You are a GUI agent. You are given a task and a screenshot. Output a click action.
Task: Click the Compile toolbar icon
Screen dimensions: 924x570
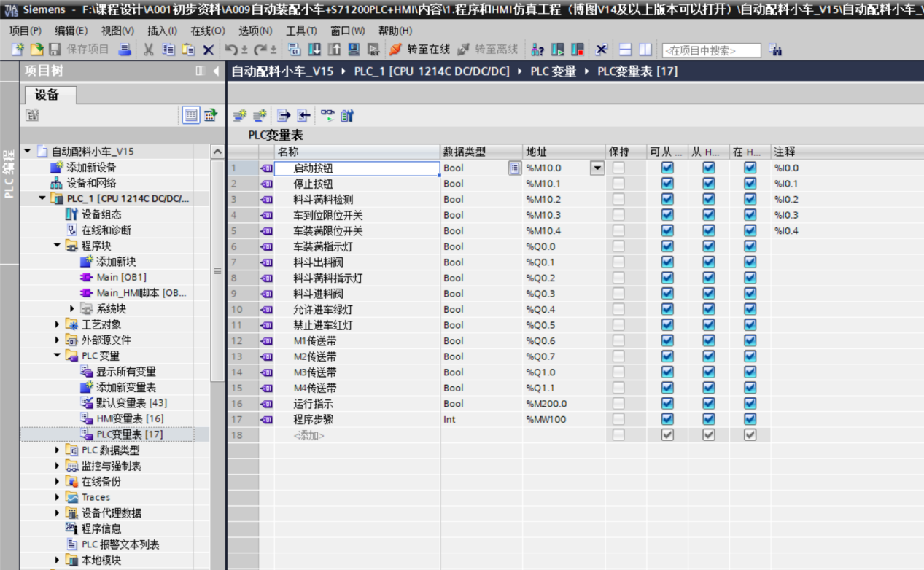pyautogui.click(x=294, y=50)
